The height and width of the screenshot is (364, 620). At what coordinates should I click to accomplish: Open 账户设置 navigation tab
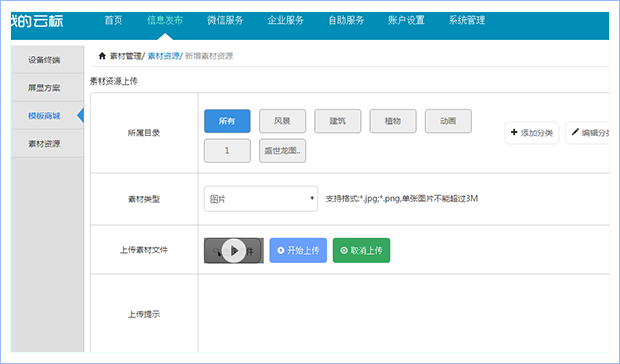pos(406,20)
